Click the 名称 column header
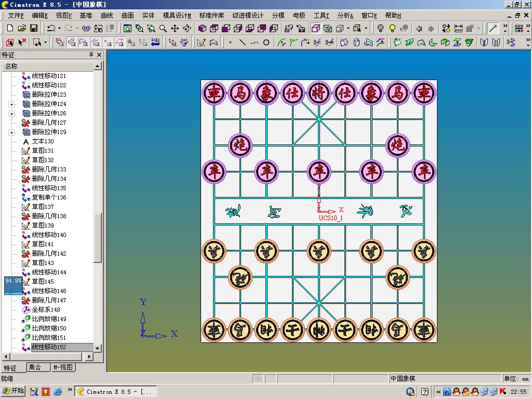532x399 pixels. click(48, 66)
